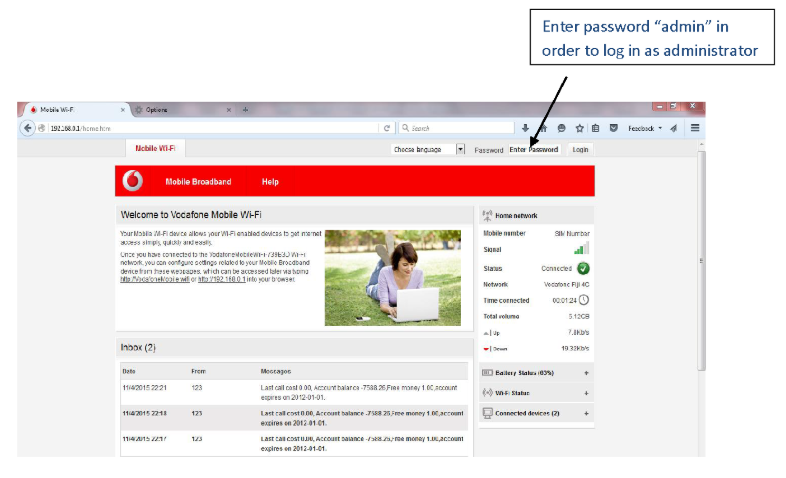Viewport: 786px width, 478px height.
Task: Click the Vodafone Fiji network name
Action: 566,284
